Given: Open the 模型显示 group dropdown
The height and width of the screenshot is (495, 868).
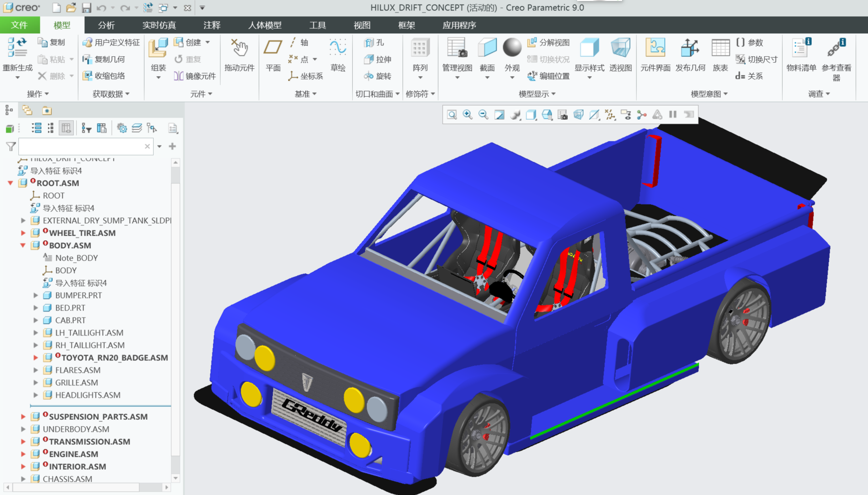Looking at the screenshot, I should (537, 94).
